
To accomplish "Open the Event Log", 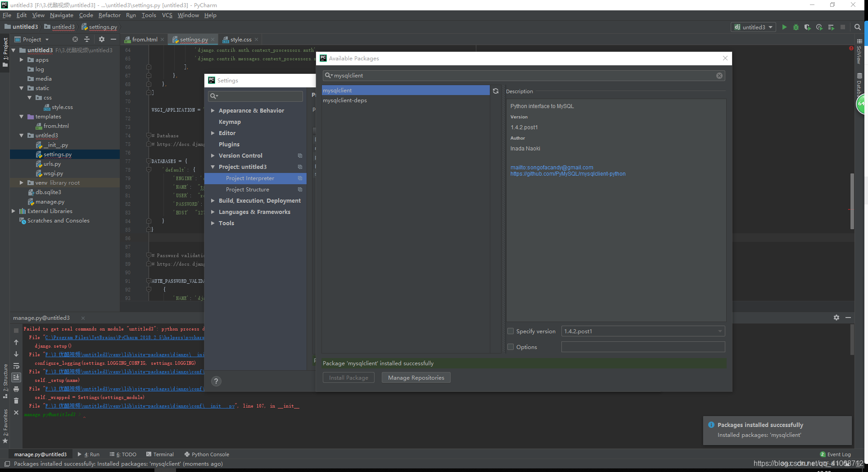I will (836, 454).
